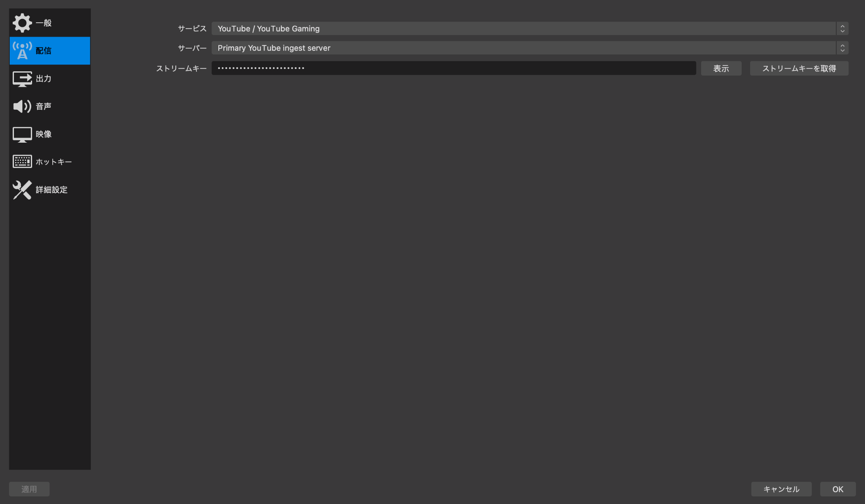This screenshot has width=865, height=504.
Task: Click the ストリームキーを取得 button
Action: (799, 68)
